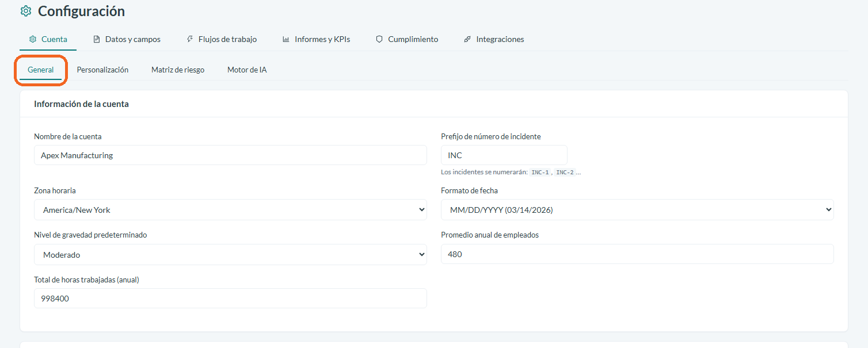
Task: Click the Información de la cuenta heading
Action: (81, 104)
